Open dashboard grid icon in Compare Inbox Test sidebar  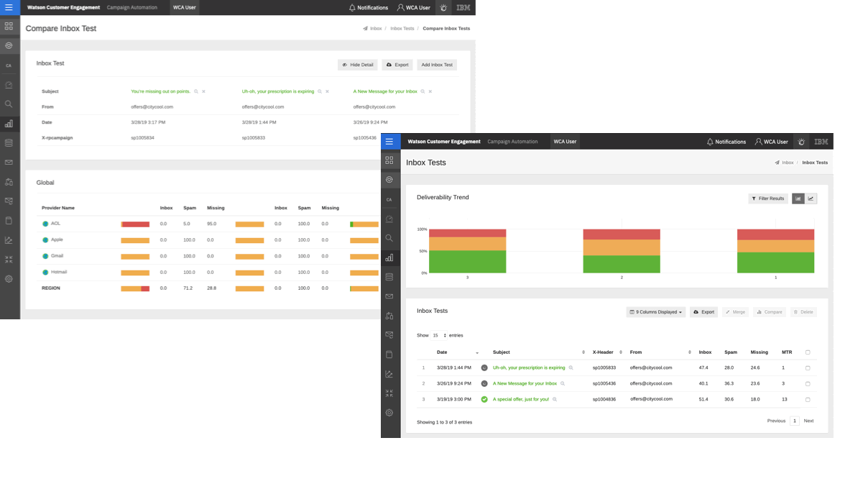pos(9,26)
